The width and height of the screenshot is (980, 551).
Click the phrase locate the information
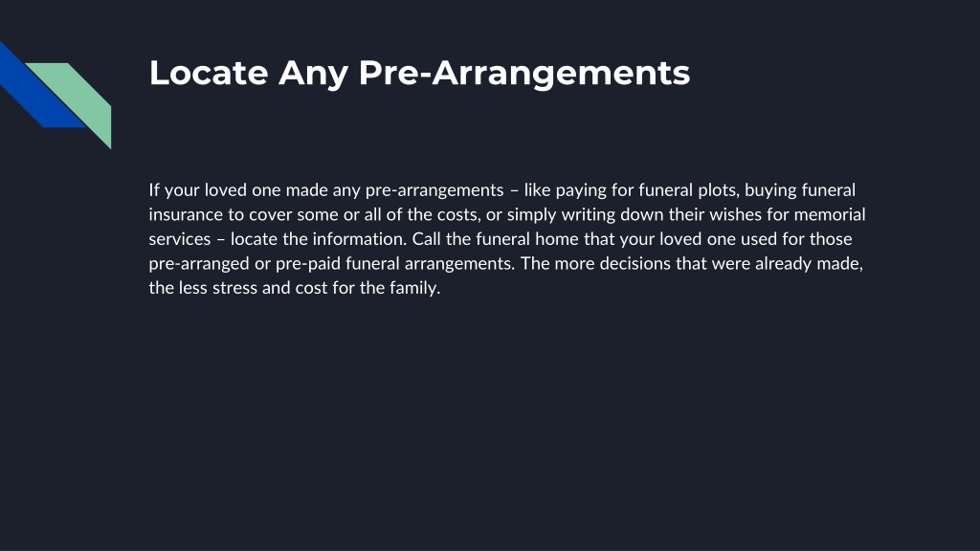click(318, 238)
